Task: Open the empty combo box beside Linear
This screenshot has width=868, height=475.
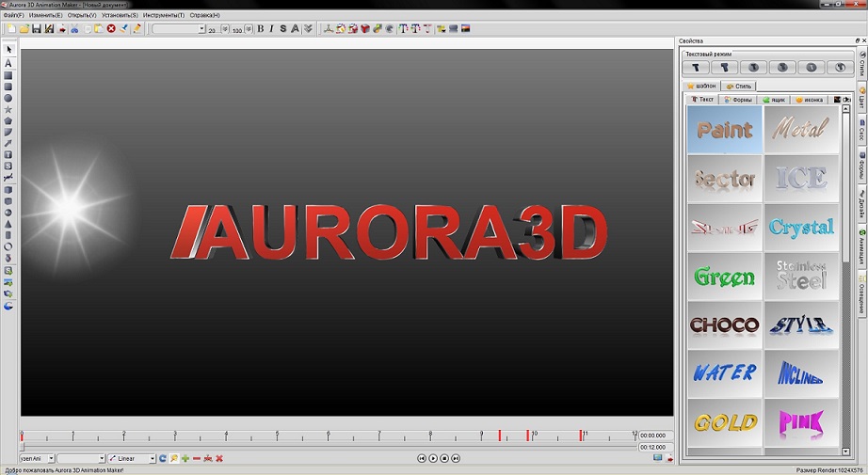Action: point(81,458)
